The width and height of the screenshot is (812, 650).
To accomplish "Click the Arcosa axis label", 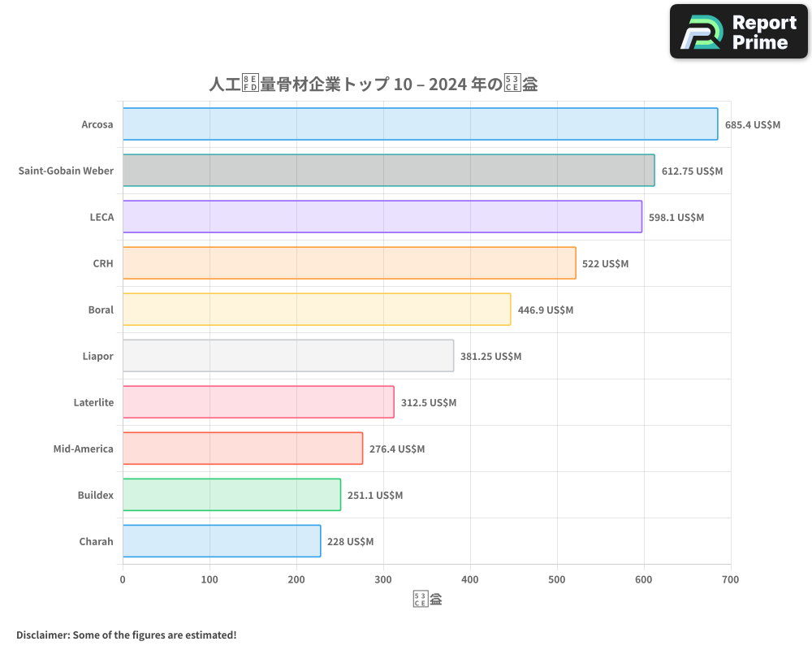I will pyautogui.click(x=97, y=124).
